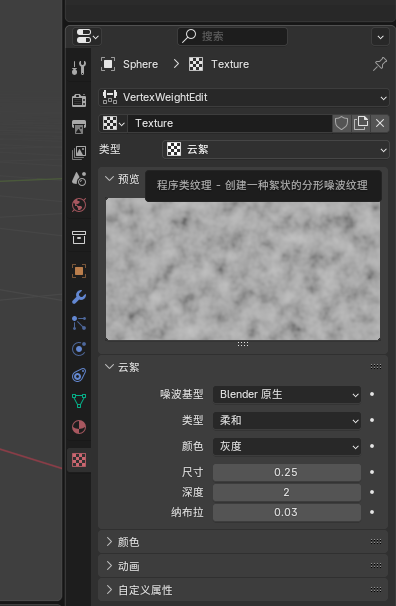
Task: Click the 纳布拉 0.03 value field
Action: (287, 512)
